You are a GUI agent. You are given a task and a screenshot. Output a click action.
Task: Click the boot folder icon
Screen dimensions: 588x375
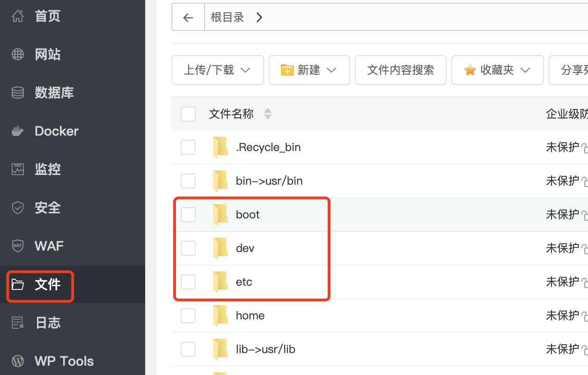(x=220, y=215)
